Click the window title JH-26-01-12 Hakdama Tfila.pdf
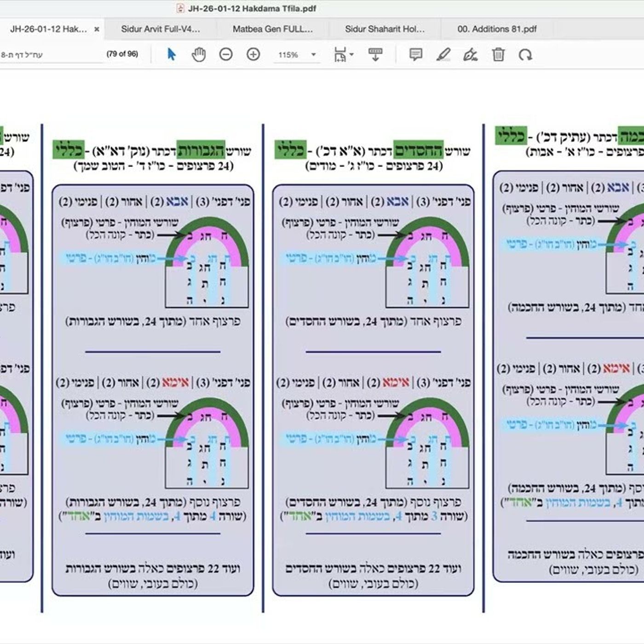The height and width of the screenshot is (644, 644). [252, 8]
